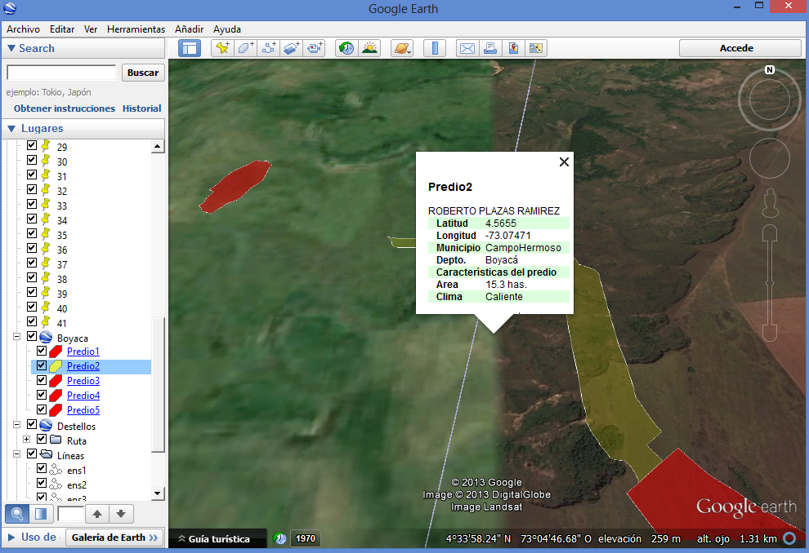This screenshot has width=809, height=553.
Task: Add a new placemark with pushpin icon
Action: click(222, 48)
